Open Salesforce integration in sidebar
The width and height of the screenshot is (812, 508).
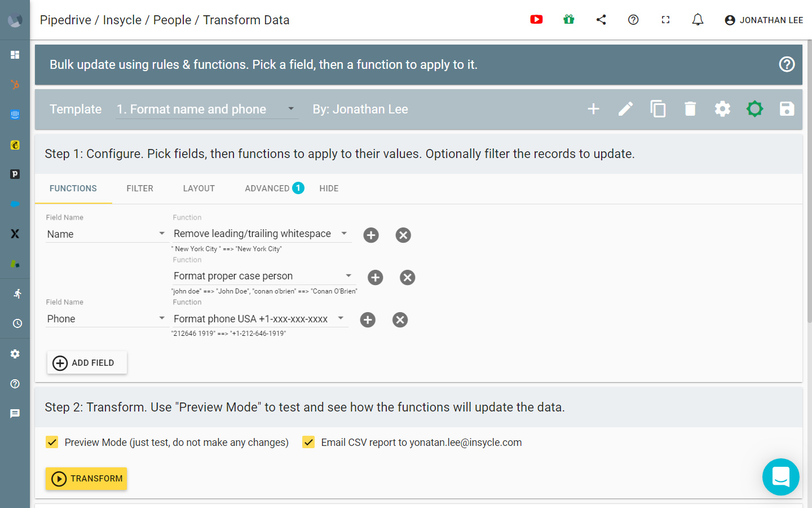tap(15, 204)
